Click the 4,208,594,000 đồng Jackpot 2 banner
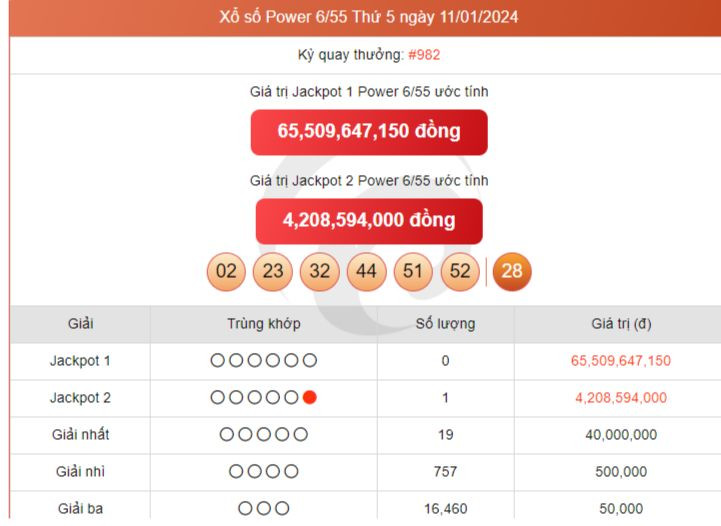721x526 pixels. click(368, 221)
